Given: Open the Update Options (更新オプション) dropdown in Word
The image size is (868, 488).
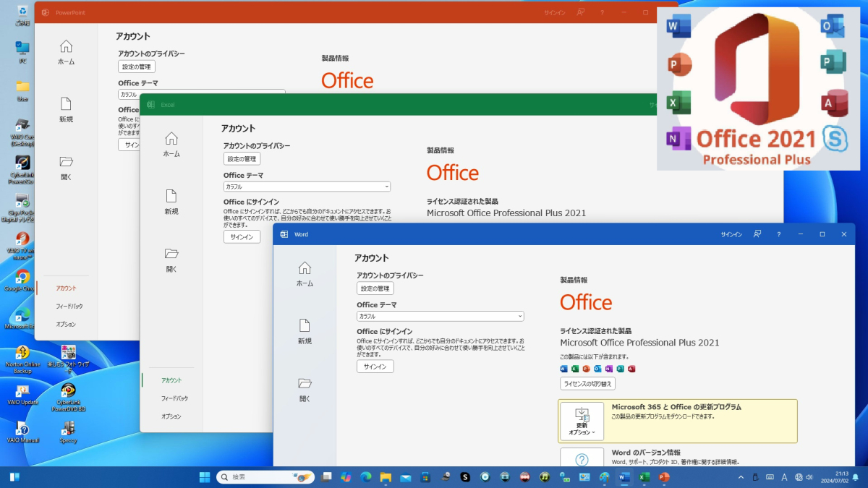Looking at the screenshot, I should click(x=582, y=421).
